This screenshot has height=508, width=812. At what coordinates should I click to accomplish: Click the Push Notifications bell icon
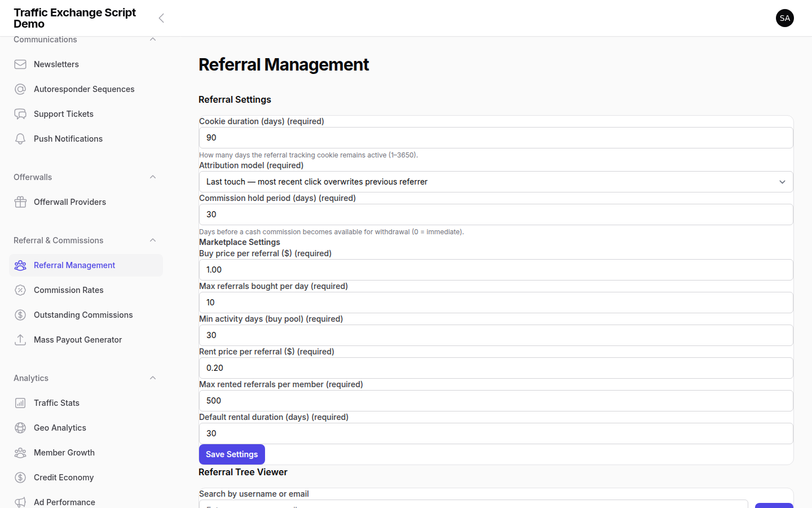(20, 138)
